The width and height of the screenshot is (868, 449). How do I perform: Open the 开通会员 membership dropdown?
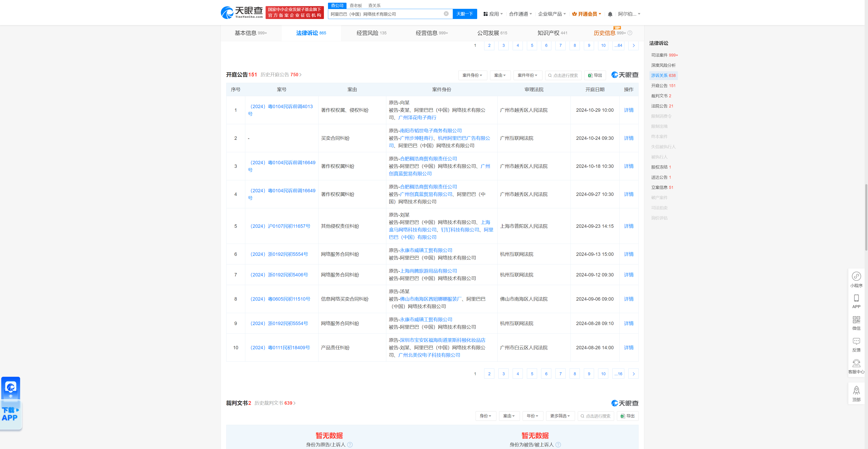(587, 14)
